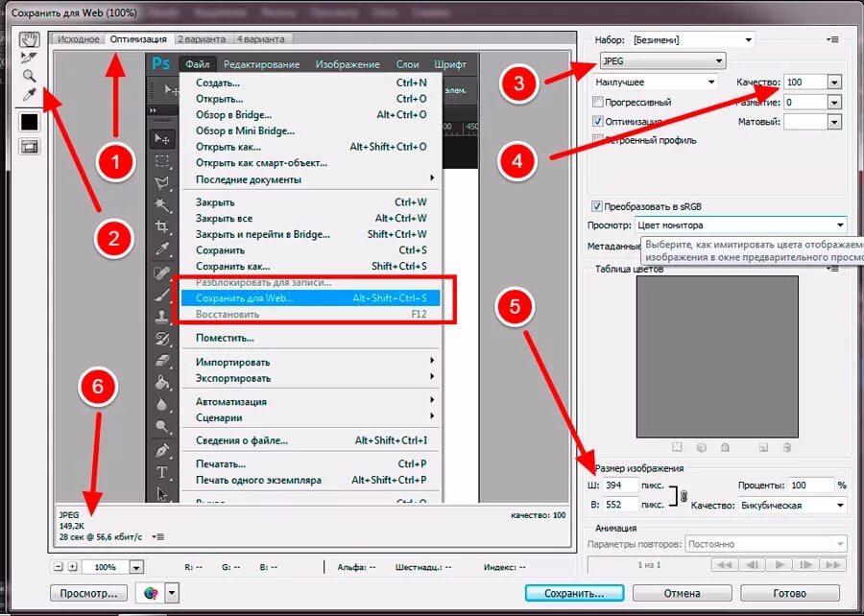Open the Качество slider arrow
The height and width of the screenshot is (616, 864).
[x=834, y=83]
